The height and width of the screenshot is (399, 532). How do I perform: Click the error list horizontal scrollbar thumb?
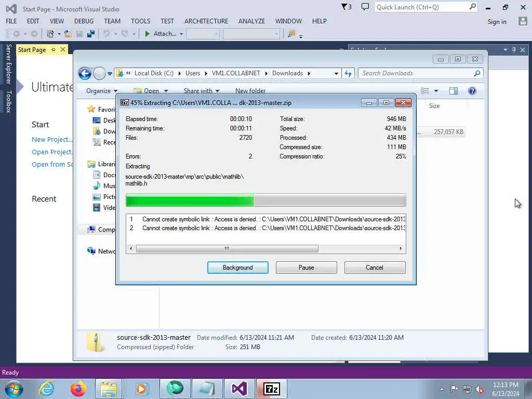pyautogui.click(x=227, y=249)
